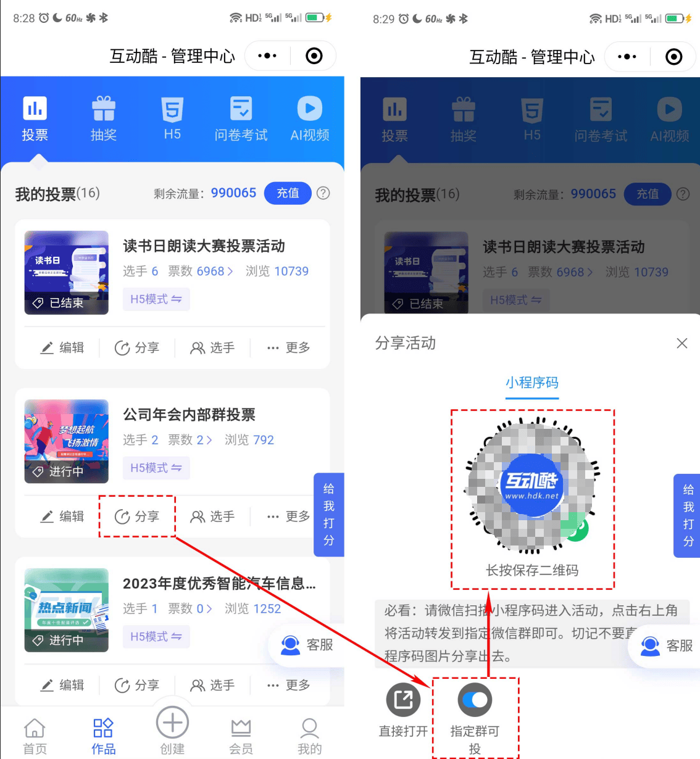Screen dimensions: 700x759
Task: Expand 更多 options for 2023年度优秀智能汽车信息
Action: [x=288, y=686]
